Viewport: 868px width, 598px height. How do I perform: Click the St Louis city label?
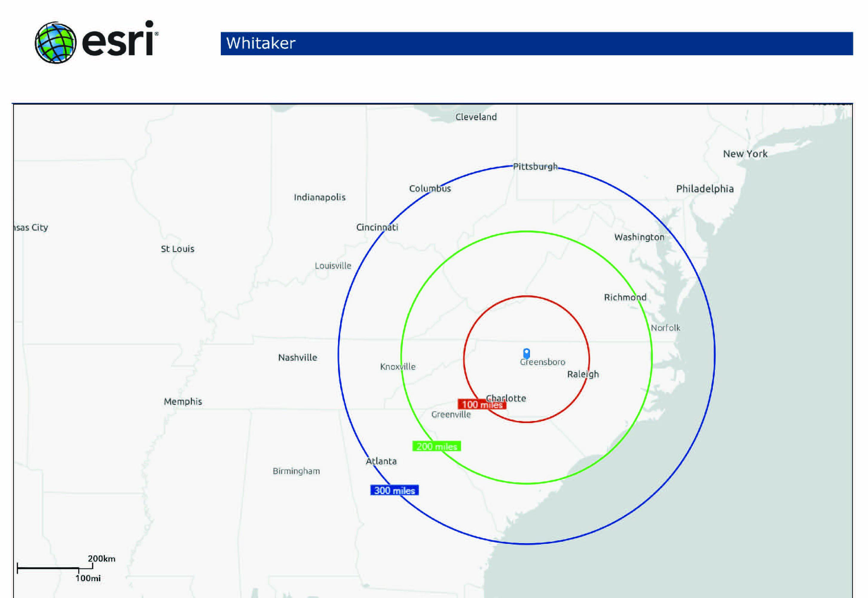click(178, 249)
